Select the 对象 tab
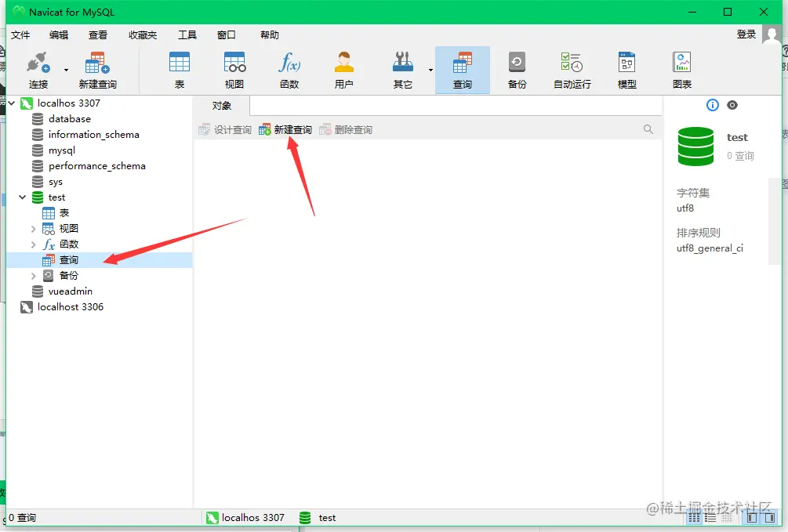Screen dimensions: 788x532 pyautogui.click(x=222, y=106)
